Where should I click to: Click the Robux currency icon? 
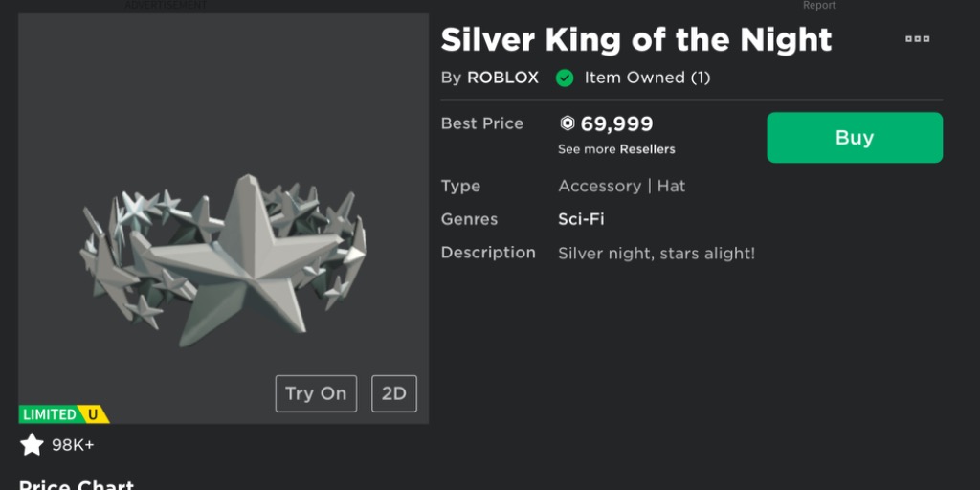click(568, 123)
